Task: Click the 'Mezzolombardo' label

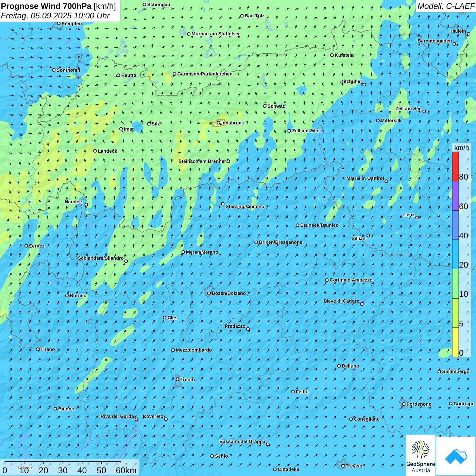Action: point(194,350)
